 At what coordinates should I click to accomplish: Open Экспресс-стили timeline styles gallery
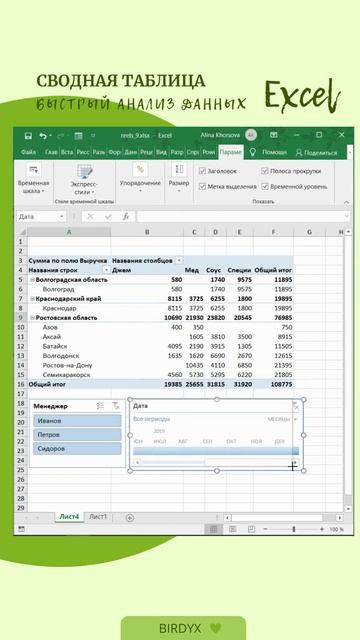[x=84, y=180]
